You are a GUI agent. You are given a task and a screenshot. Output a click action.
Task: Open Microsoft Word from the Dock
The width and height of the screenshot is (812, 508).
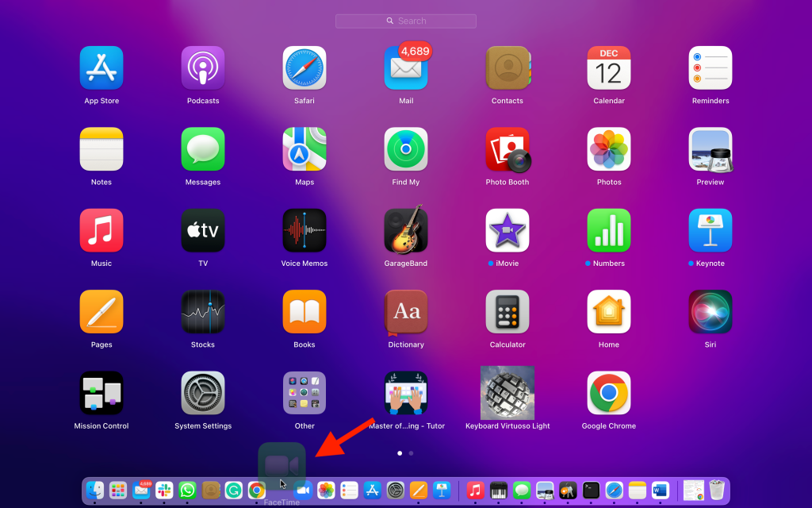click(661, 490)
